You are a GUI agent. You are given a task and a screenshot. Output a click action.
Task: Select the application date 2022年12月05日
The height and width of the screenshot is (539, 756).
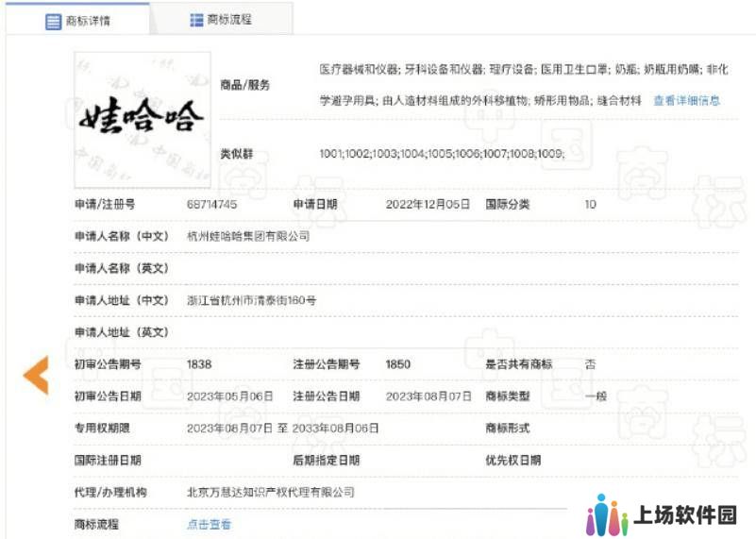(x=428, y=205)
